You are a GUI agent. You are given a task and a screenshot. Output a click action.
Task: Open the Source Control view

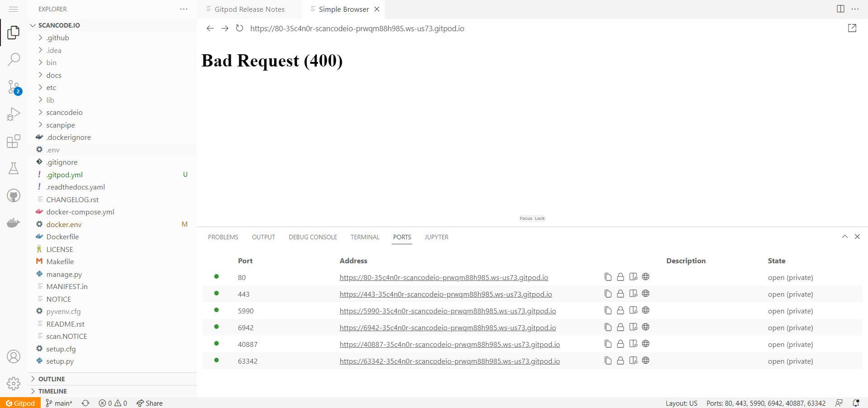(x=14, y=87)
